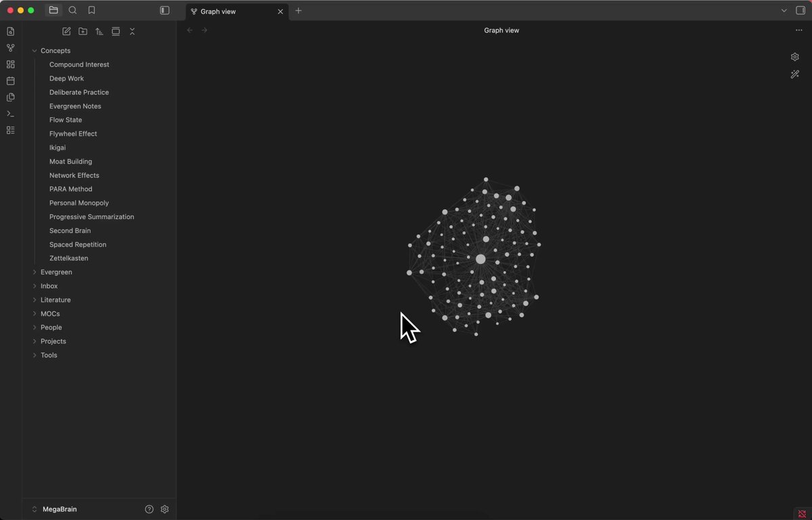Open the command palette terminal icon
Viewport: 812px width, 520px height.
[10, 114]
